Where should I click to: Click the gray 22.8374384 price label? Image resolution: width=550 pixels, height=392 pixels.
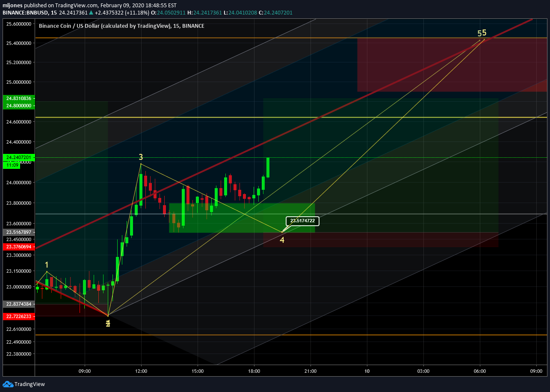(x=18, y=304)
